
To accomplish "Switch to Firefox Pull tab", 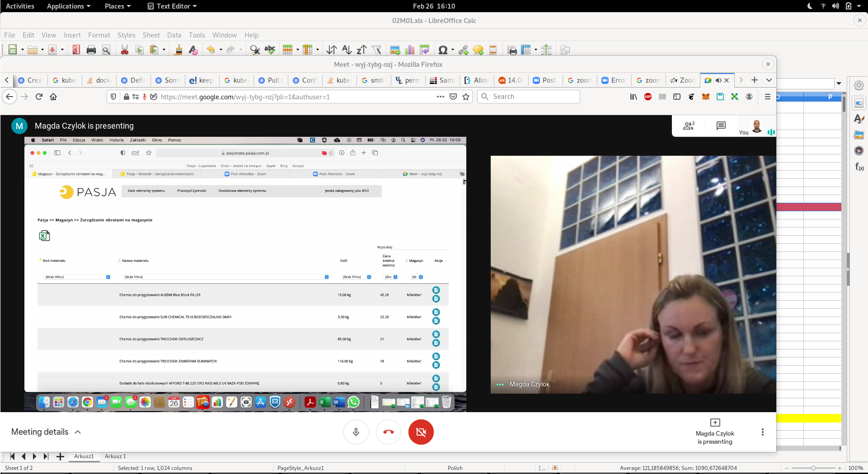I will coord(271,80).
